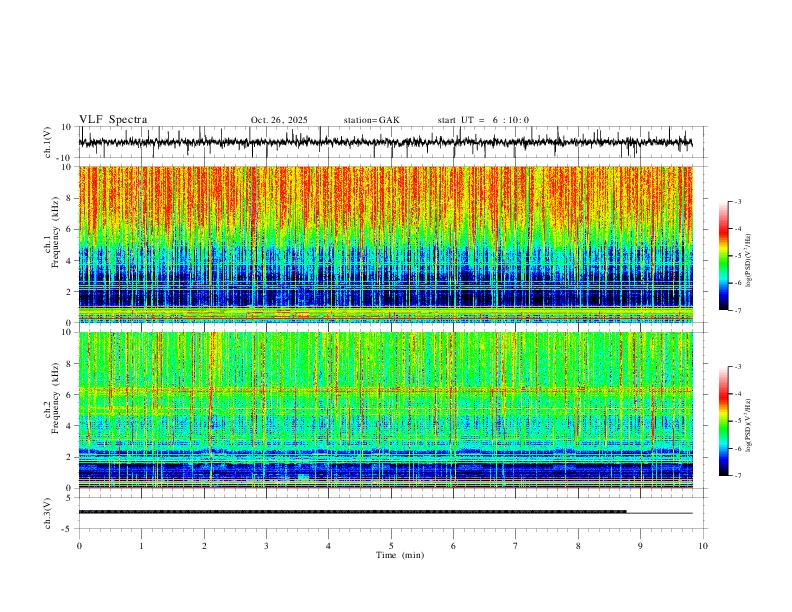This screenshot has height=612, width=792.
Task: Click the time axis tick label '10'
Action: pos(703,546)
